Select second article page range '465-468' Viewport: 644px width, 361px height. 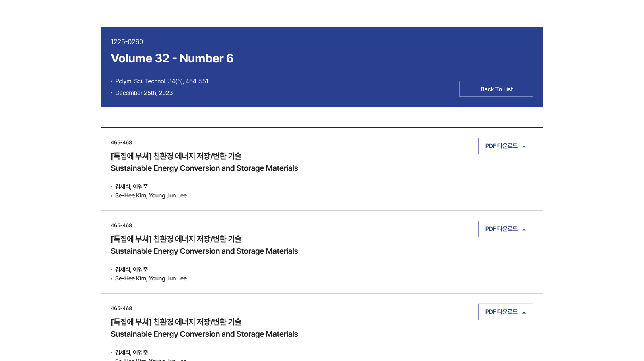[x=121, y=226]
